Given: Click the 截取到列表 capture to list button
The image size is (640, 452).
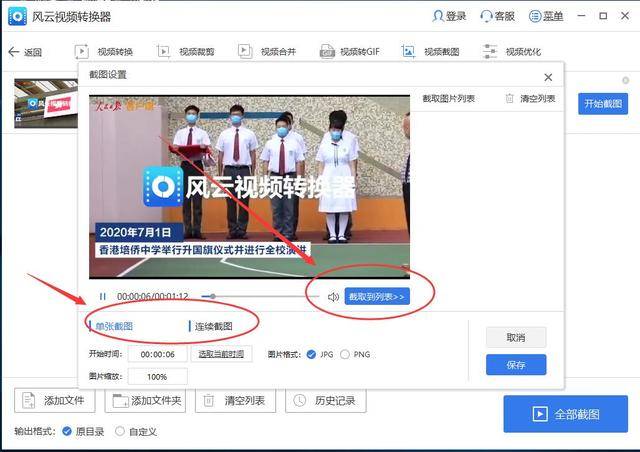Looking at the screenshot, I should coord(377,296).
